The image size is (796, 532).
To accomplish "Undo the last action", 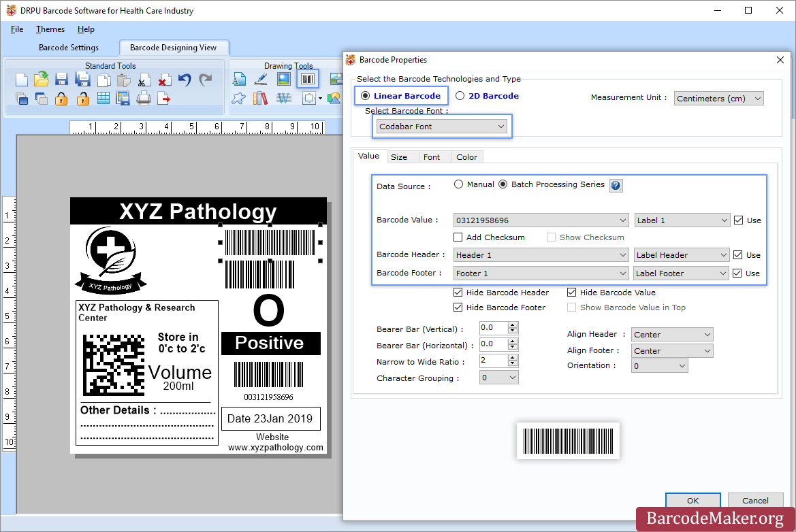I will [x=185, y=80].
